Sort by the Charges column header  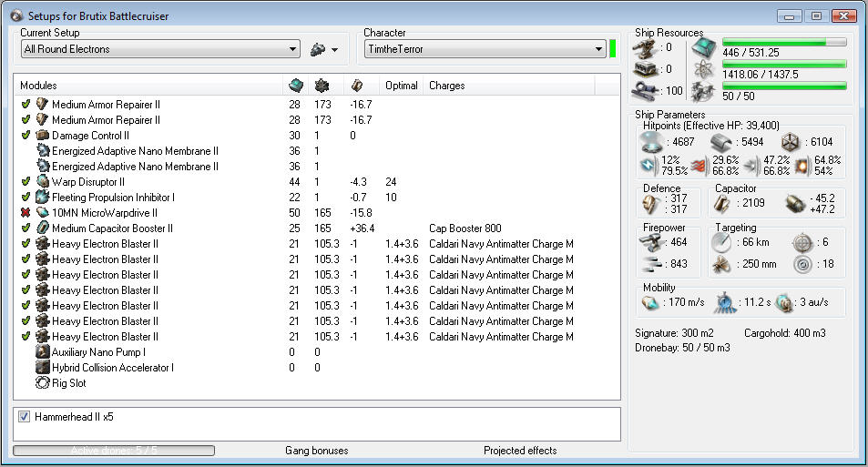point(446,86)
